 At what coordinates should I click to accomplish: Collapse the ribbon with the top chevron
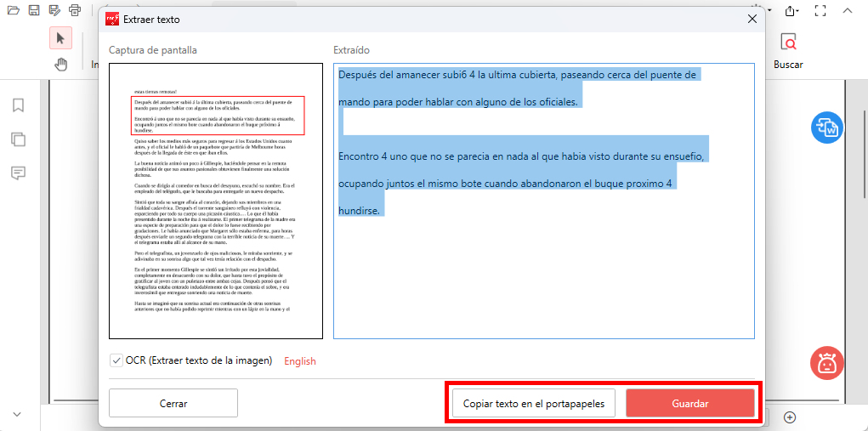coord(847,10)
